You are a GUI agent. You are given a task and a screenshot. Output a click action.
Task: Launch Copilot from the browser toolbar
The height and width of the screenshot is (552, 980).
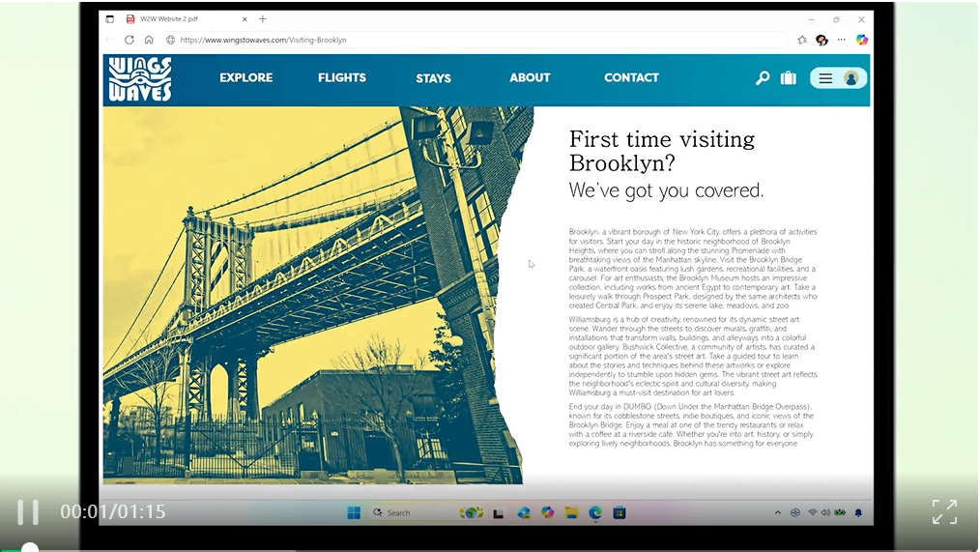pos(862,40)
